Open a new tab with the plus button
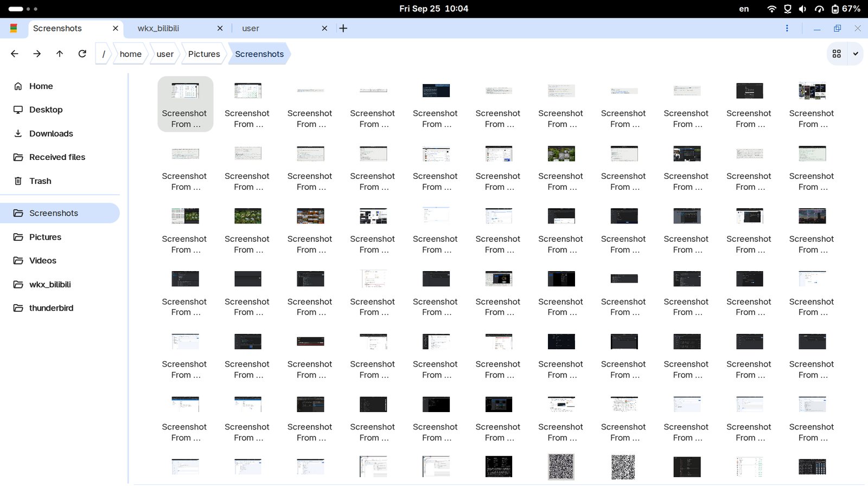This screenshot has width=868, height=488. 343,28
